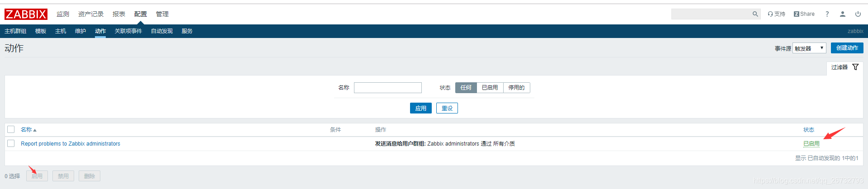Click the ZABBIX logo
The height and width of the screenshot is (189, 868).
[26, 14]
